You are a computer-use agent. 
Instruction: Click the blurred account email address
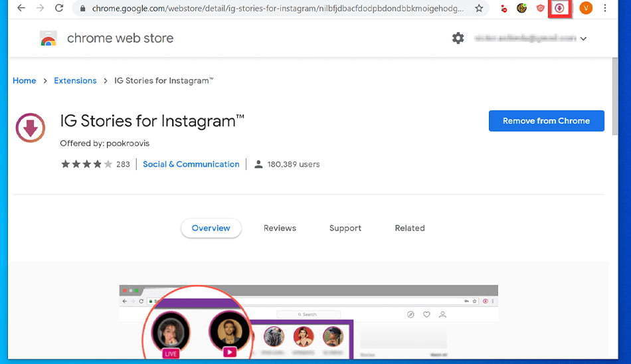click(x=525, y=39)
